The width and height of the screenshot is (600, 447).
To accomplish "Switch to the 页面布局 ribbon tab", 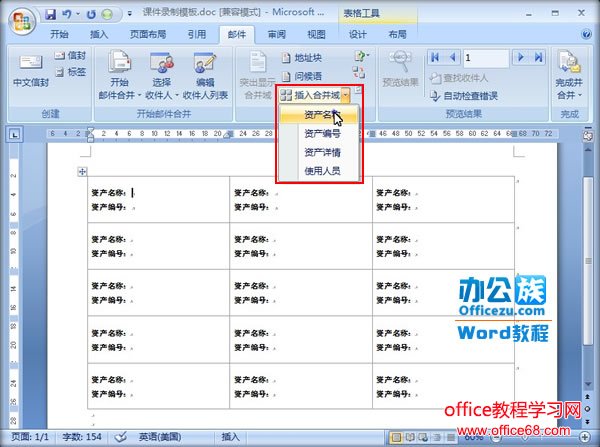I will (x=148, y=34).
